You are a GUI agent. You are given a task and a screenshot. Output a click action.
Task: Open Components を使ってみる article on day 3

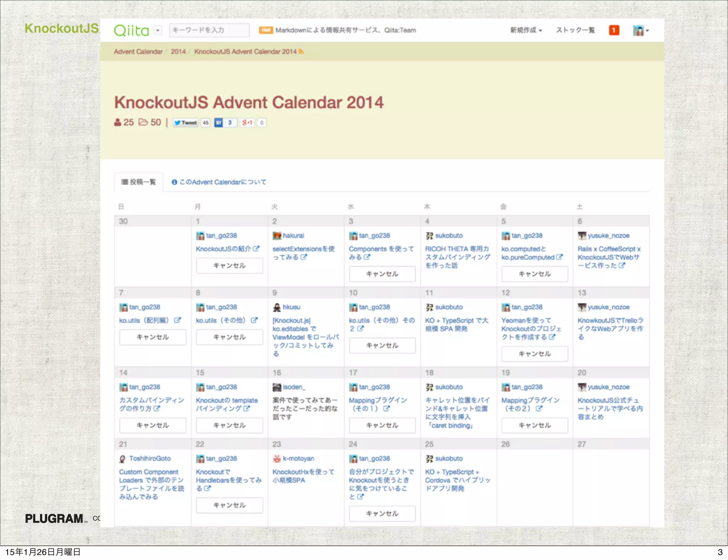coord(381,253)
